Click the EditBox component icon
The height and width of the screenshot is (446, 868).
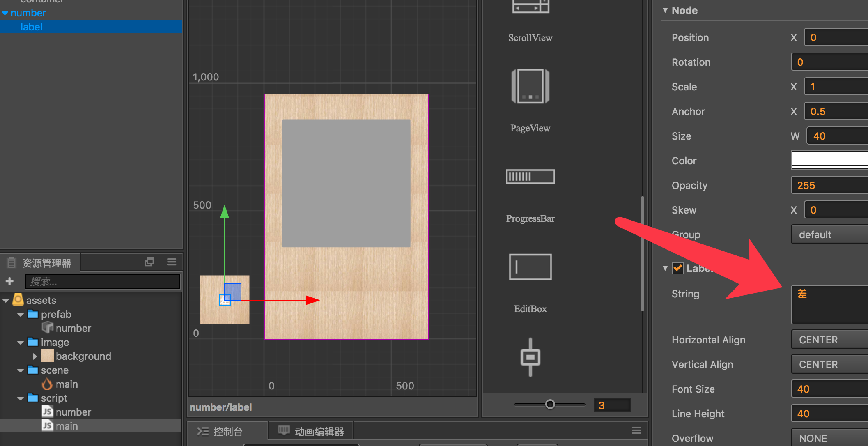pos(530,267)
